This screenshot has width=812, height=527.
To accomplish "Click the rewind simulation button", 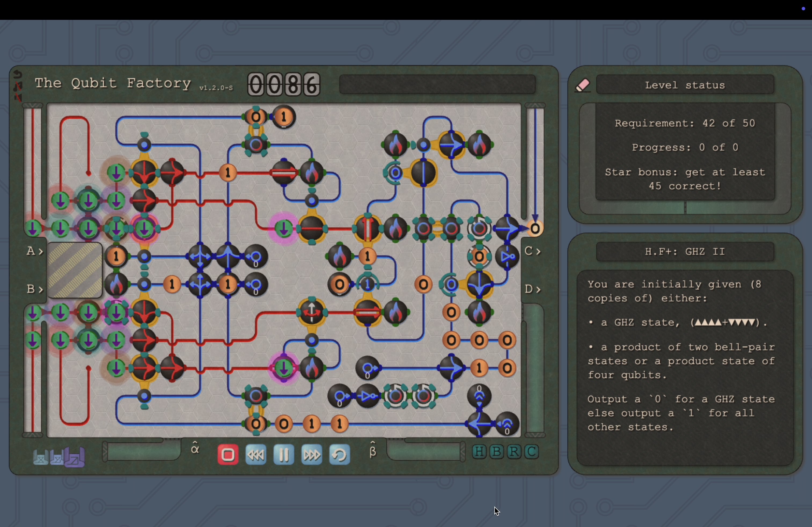I will pos(256,454).
